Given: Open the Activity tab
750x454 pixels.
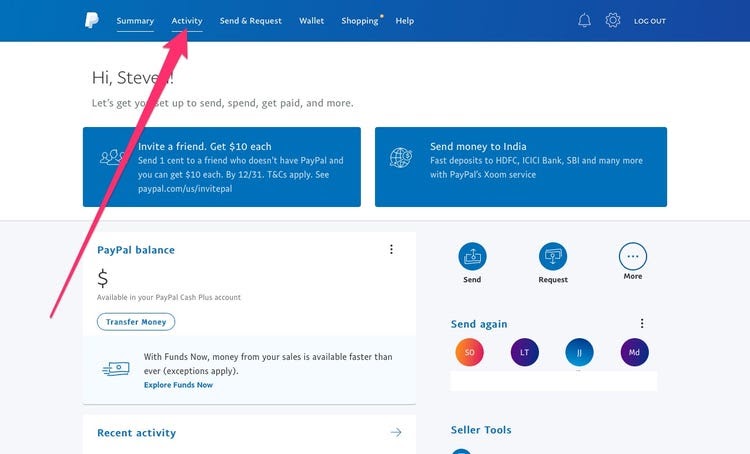Looking at the screenshot, I should pos(187,21).
